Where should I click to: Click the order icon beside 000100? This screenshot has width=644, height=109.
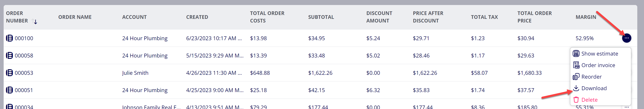(9, 38)
